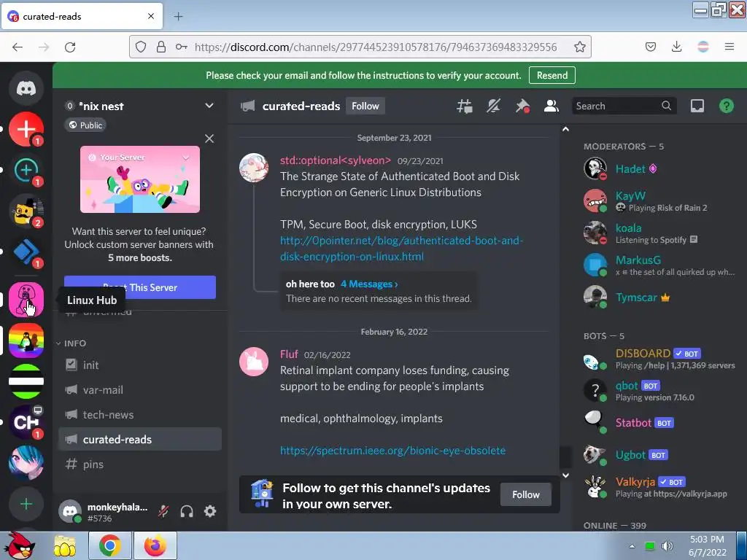
Task: Dismiss the server boost banner
Action: [x=209, y=139]
